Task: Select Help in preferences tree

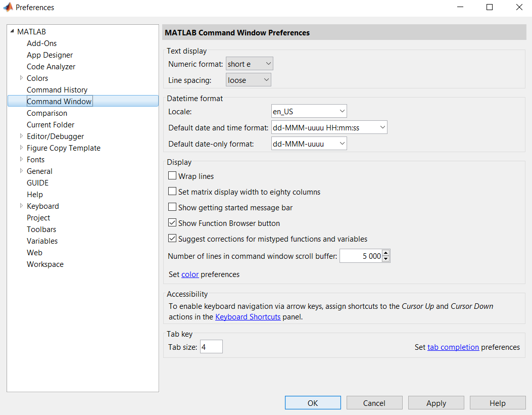Action: click(x=34, y=195)
